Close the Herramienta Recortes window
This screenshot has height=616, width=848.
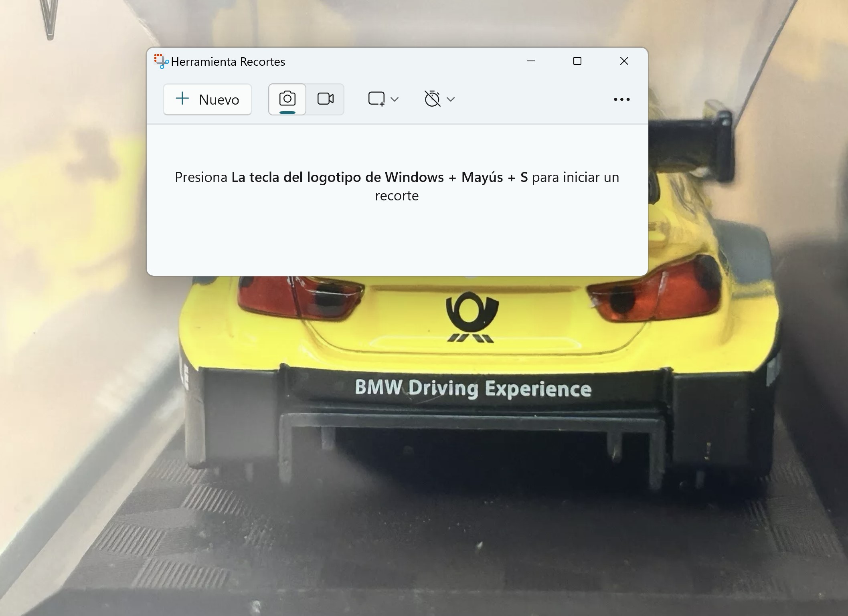point(624,61)
